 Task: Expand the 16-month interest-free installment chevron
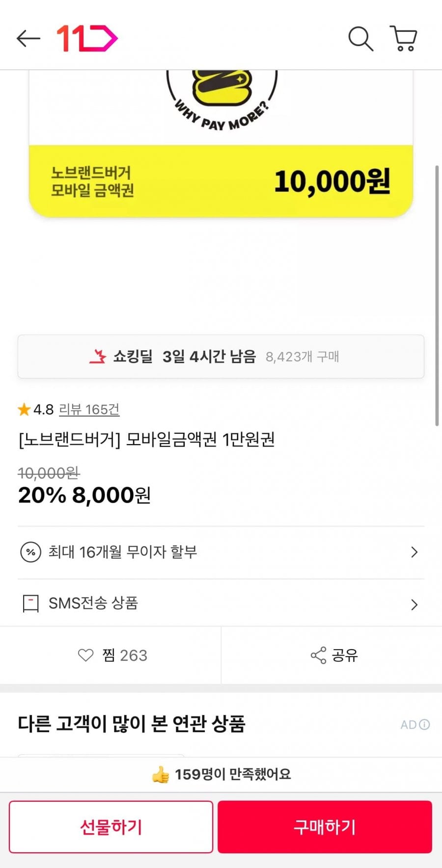pyautogui.click(x=414, y=552)
